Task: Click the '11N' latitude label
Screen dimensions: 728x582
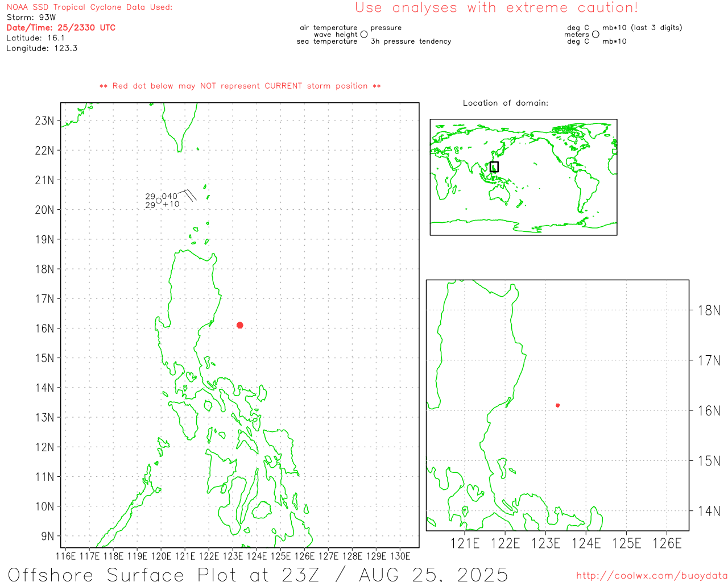Action: pos(45,476)
